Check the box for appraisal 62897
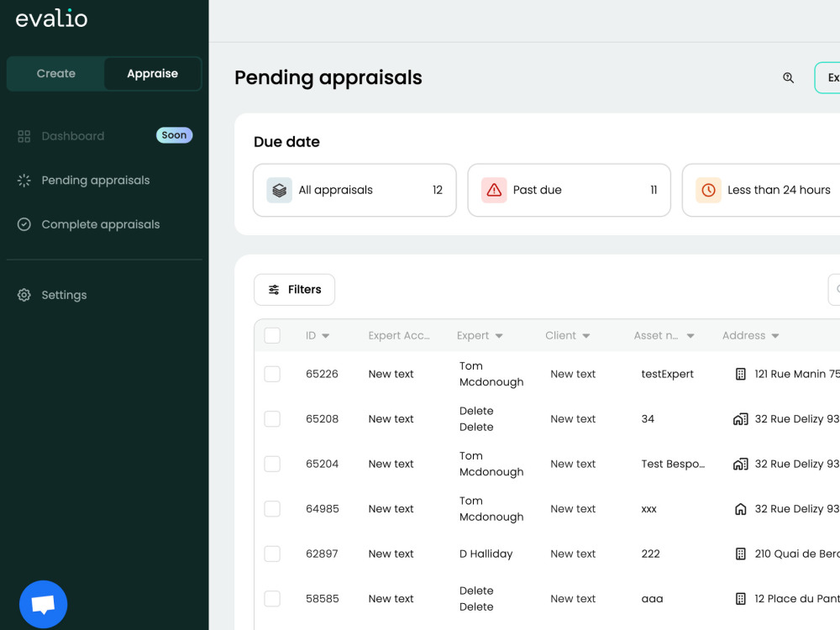 click(x=272, y=554)
